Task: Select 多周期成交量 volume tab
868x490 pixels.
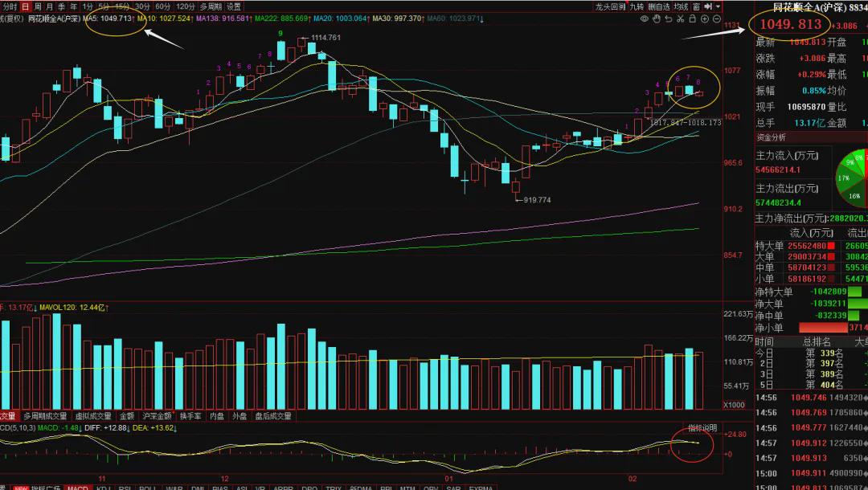Action: (x=45, y=416)
